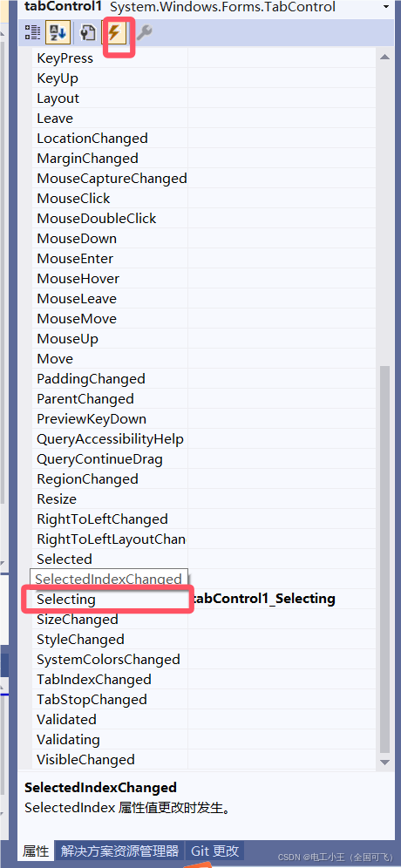Image resolution: width=401 pixels, height=868 pixels.
Task: Click the VisibleChanged event value field
Action: pos(283,760)
